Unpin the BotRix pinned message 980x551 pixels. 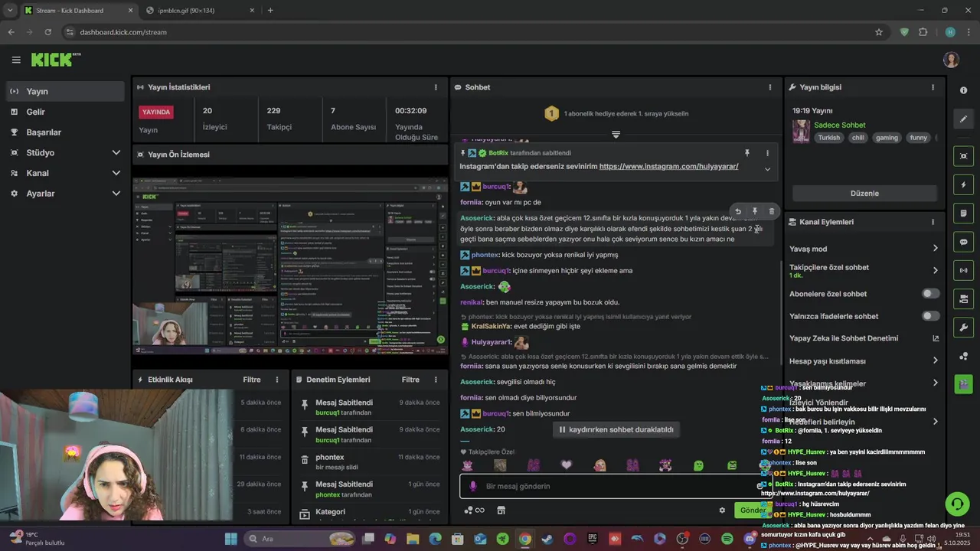(747, 153)
